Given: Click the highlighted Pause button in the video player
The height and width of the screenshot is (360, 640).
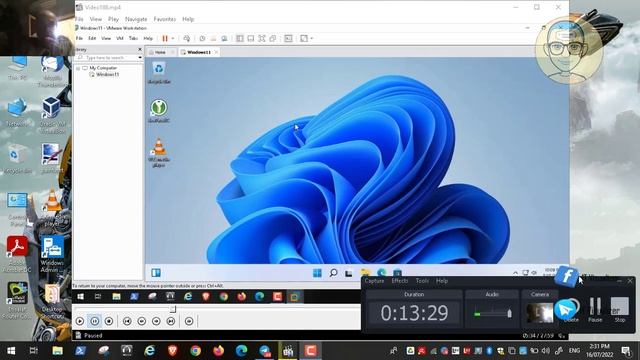Looking at the screenshot, I should pyautogui.click(x=95, y=322).
